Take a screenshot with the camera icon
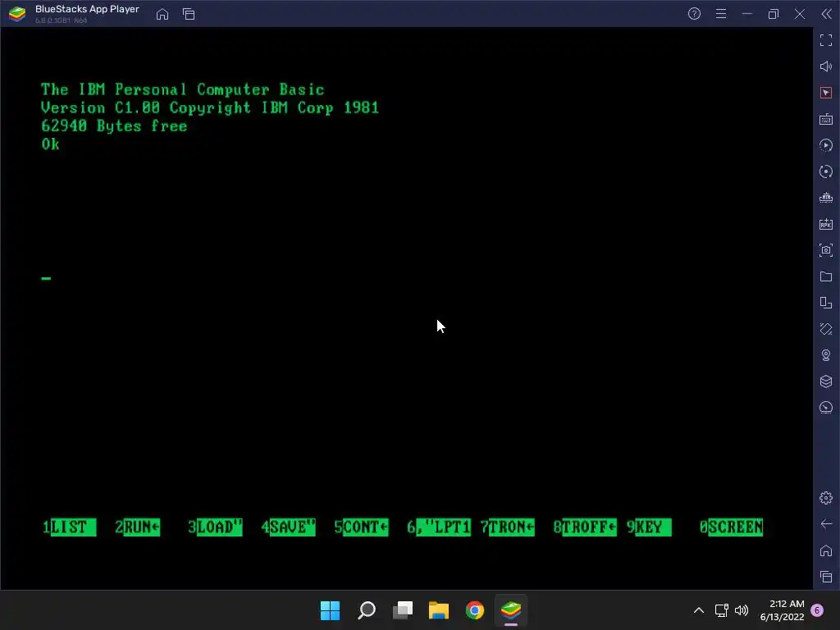Image resolution: width=840 pixels, height=630 pixels. coord(825,250)
